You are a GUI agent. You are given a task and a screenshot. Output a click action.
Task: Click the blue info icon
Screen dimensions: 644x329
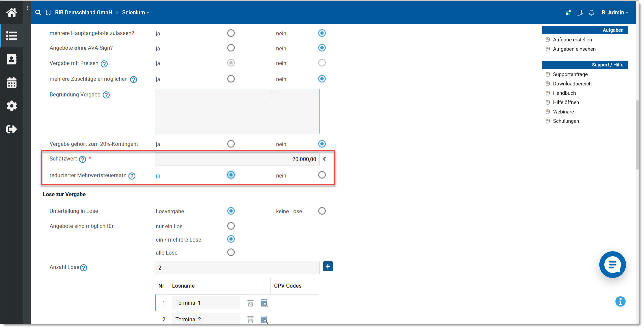[x=620, y=302]
